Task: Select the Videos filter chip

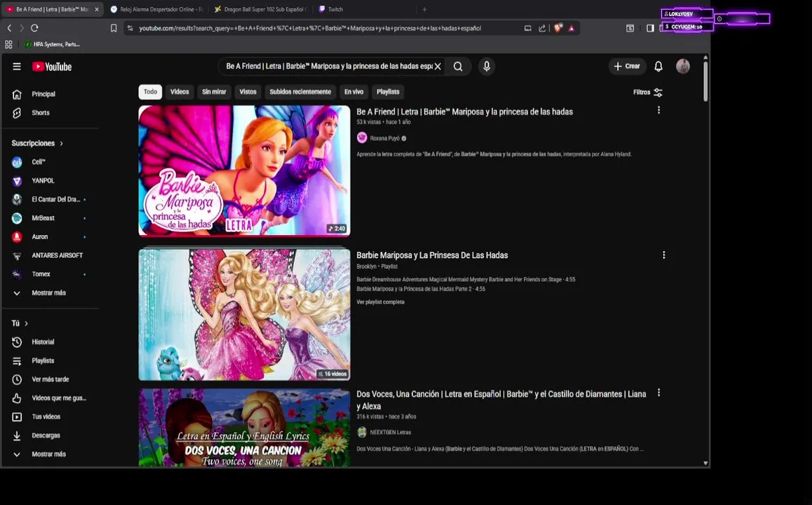Action: point(179,92)
